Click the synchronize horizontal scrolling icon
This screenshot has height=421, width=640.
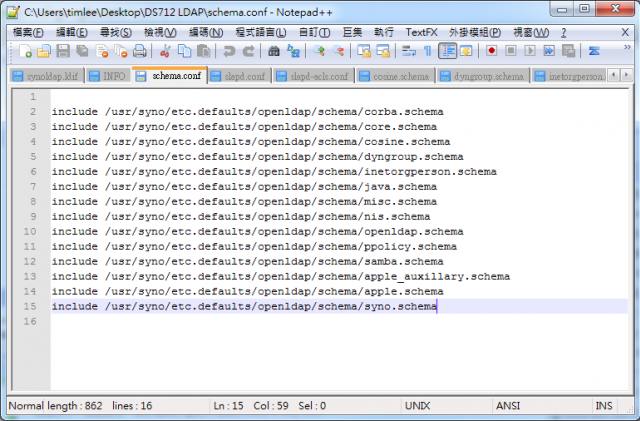coord(383,51)
